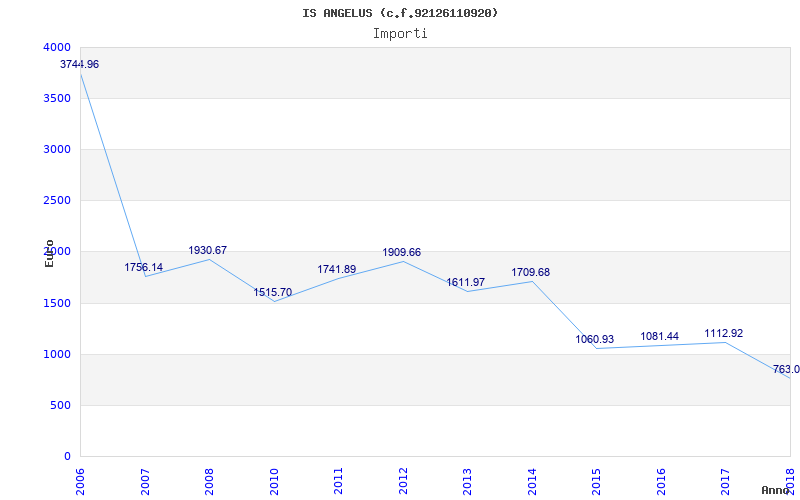Click the chart title IS ANGELUS
Screen dimensions: 800x500
click(x=400, y=13)
